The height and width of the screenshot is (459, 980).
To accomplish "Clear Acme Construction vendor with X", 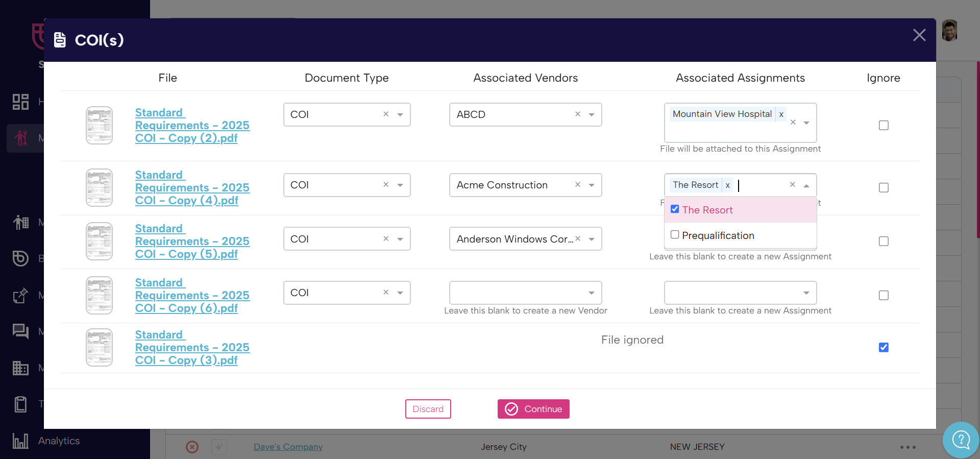I will [578, 185].
